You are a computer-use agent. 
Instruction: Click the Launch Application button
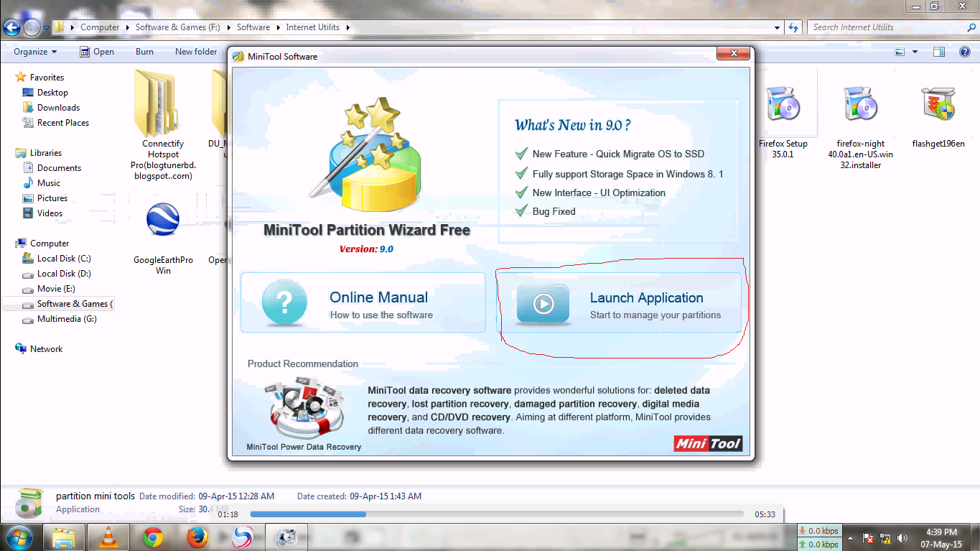click(x=620, y=302)
